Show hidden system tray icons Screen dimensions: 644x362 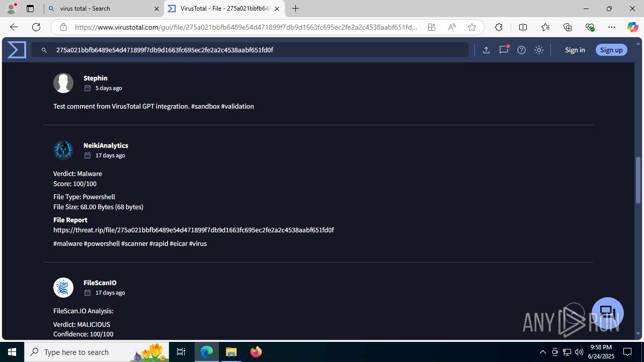tap(542, 352)
